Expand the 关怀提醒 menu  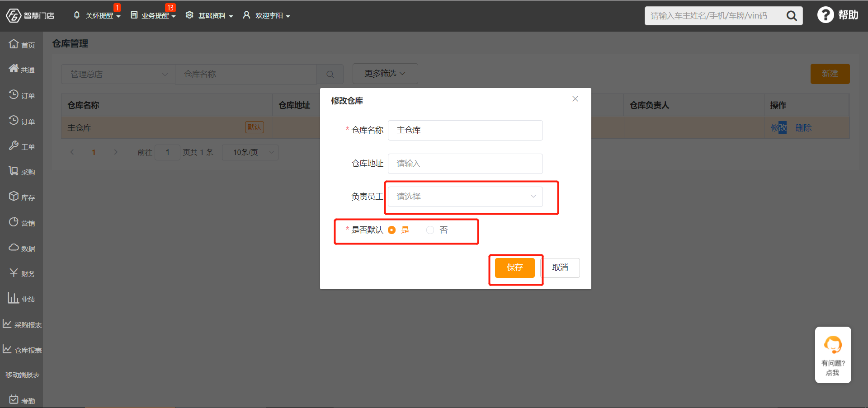click(118, 16)
